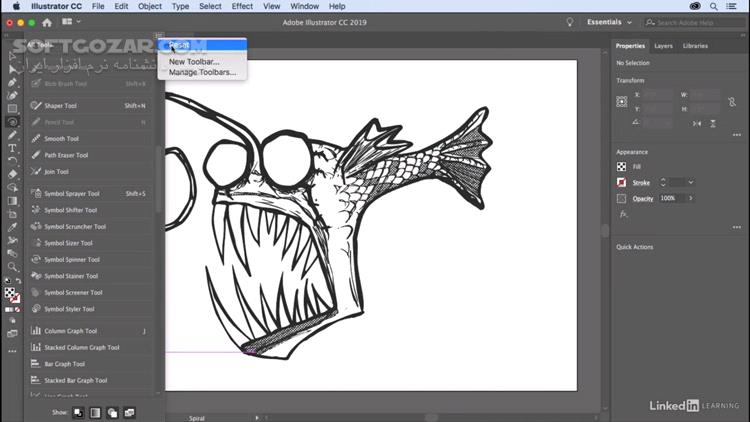Click Search Adobe Help field

point(695,22)
